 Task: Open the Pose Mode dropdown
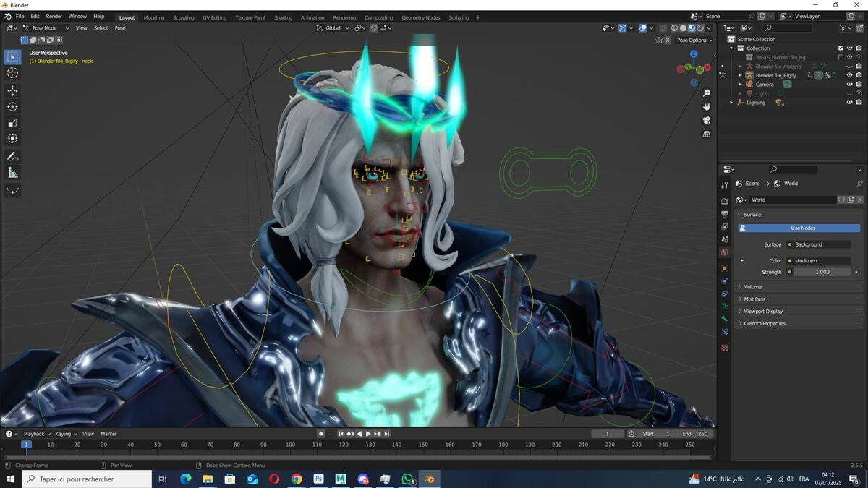(x=45, y=28)
